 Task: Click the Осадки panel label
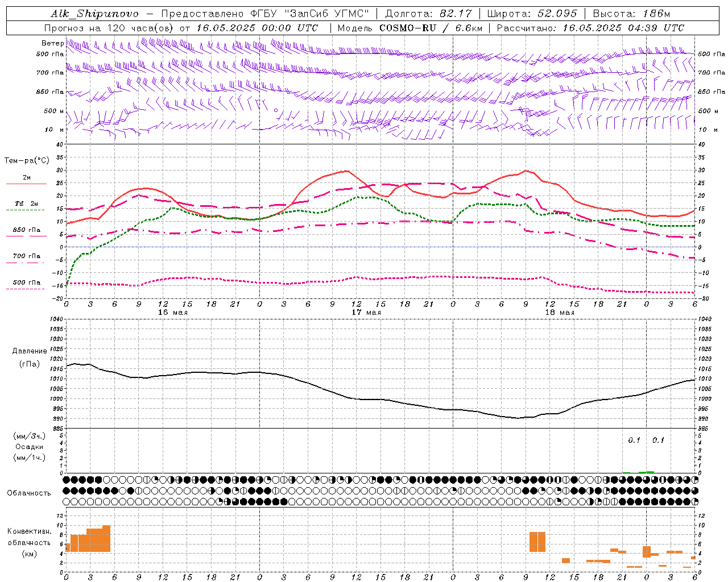click(29, 447)
